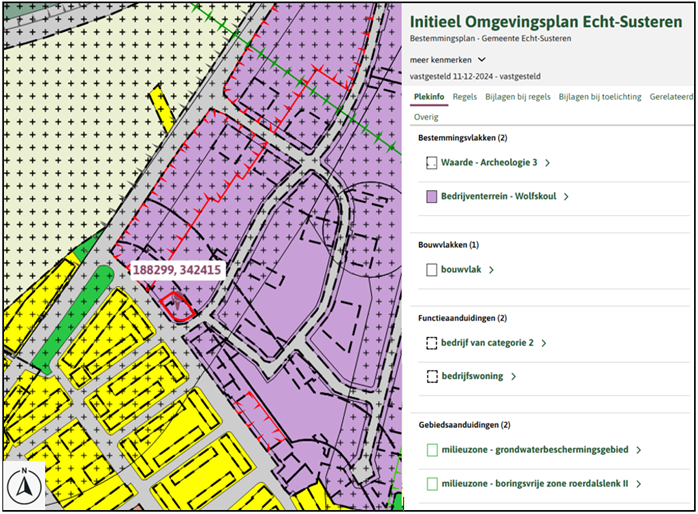Open milieuzone - boringsvrije zone roerdalslenk II link
The width and height of the screenshot is (698, 514).
(535, 484)
